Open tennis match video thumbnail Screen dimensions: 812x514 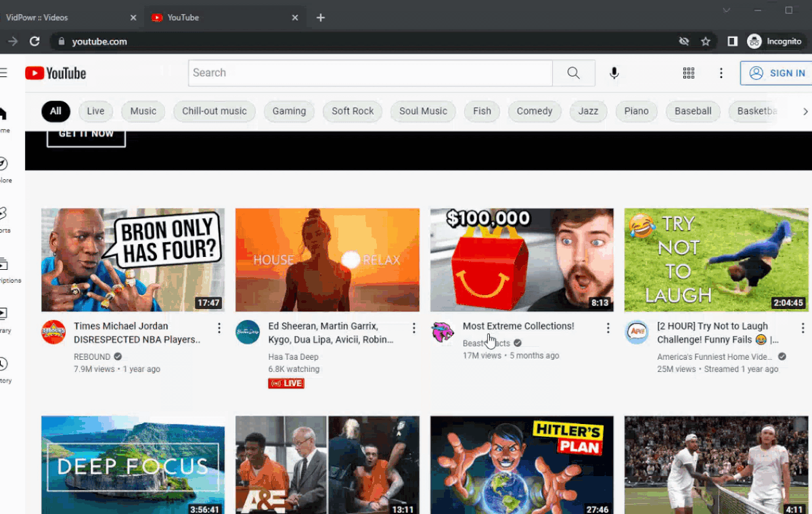coord(717,465)
